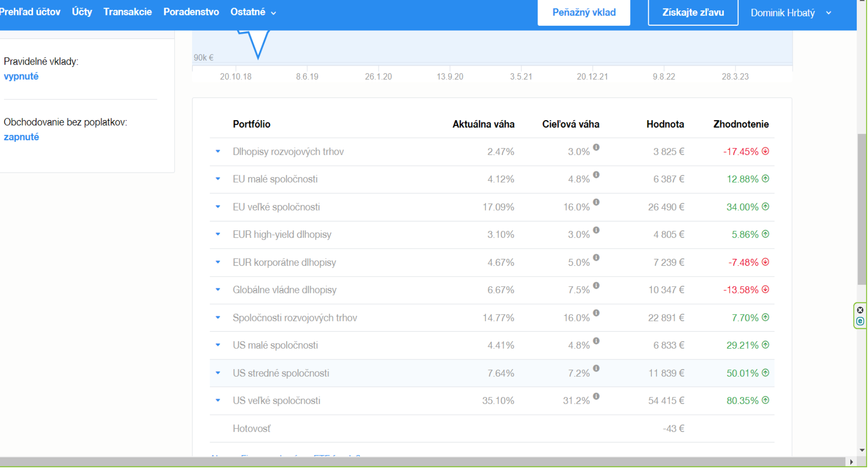Open the Poradenstvo menu item

[191, 12]
